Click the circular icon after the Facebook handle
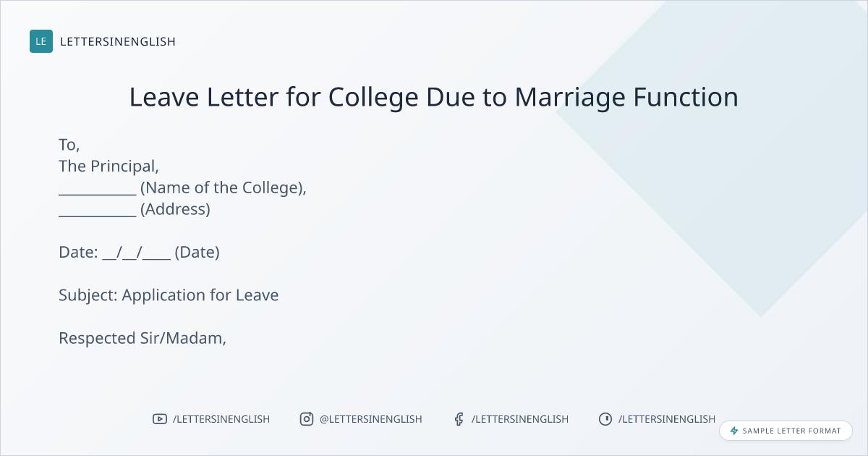Screen dimensions: 868x456 pyautogui.click(x=605, y=419)
